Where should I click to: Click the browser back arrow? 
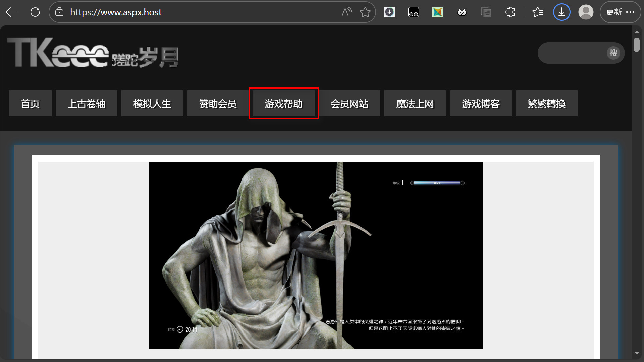coord(11,12)
